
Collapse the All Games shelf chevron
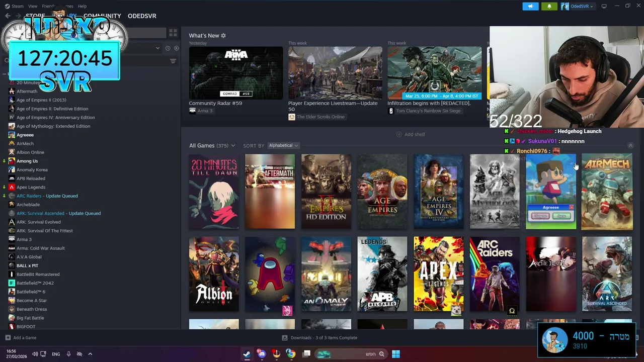pos(630,145)
